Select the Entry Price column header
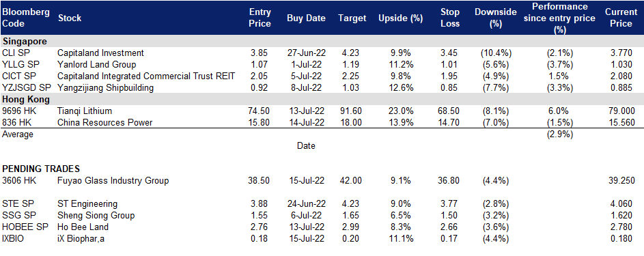Screen dimensions: 644x256 click(x=260, y=18)
